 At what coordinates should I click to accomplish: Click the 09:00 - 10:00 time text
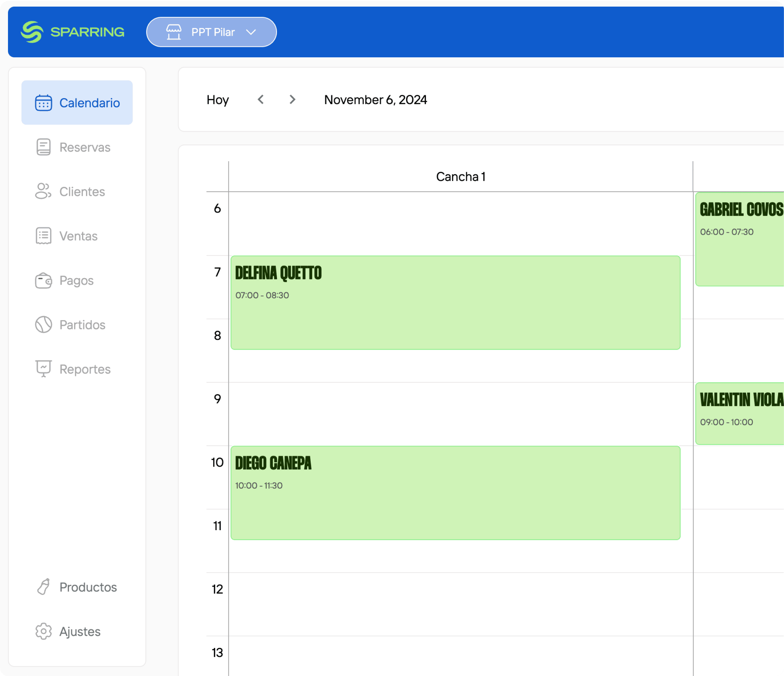tap(726, 422)
